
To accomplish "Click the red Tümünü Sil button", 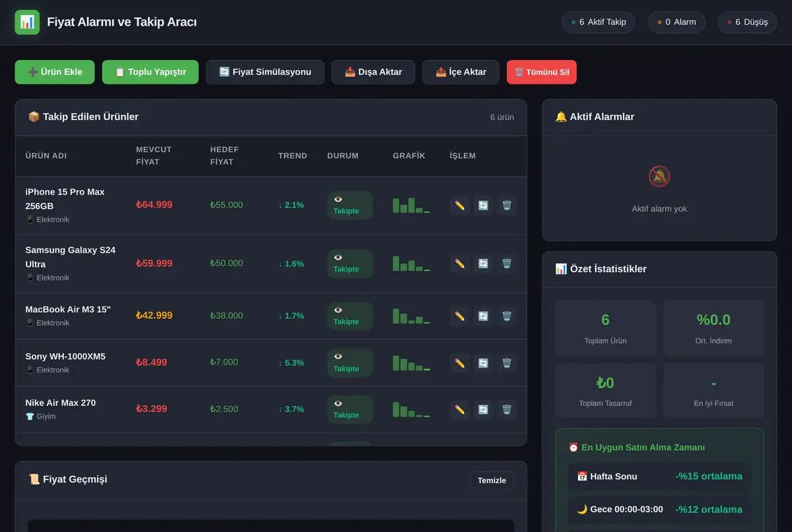I will coord(542,72).
